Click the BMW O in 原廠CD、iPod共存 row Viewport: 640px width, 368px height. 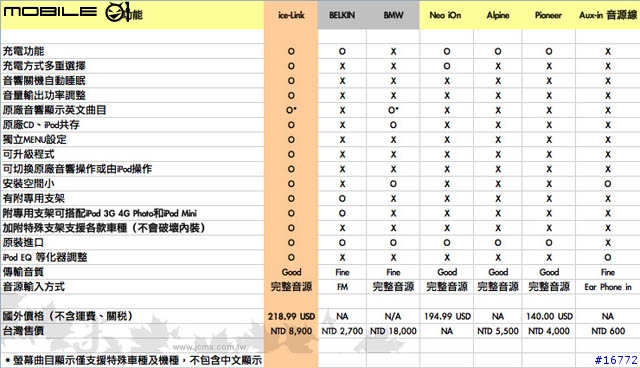[x=393, y=125]
